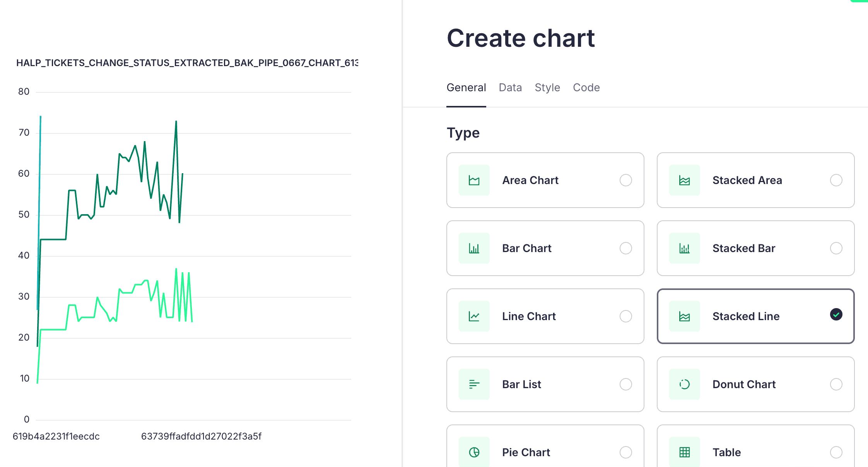Click the Area Chart icon
The height and width of the screenshot is (467, 868).
pos(474,180)
